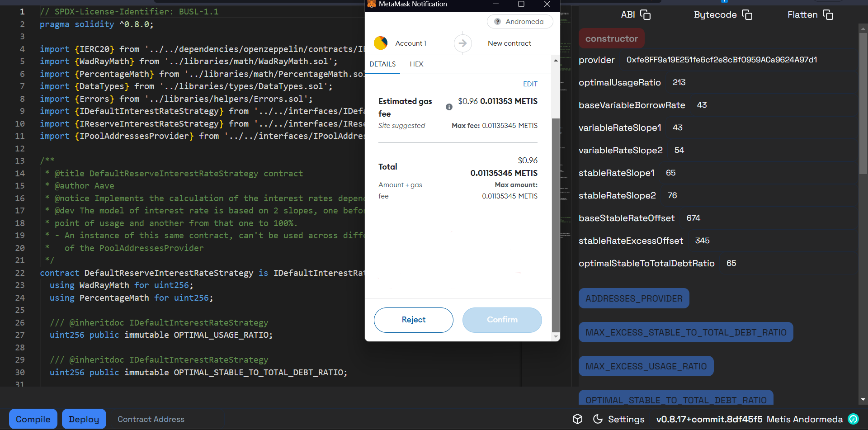Click the right panel scrollbar thumb
Viewport: 868px width, 430px height.
pyautogui.click(x=863, y=103)
